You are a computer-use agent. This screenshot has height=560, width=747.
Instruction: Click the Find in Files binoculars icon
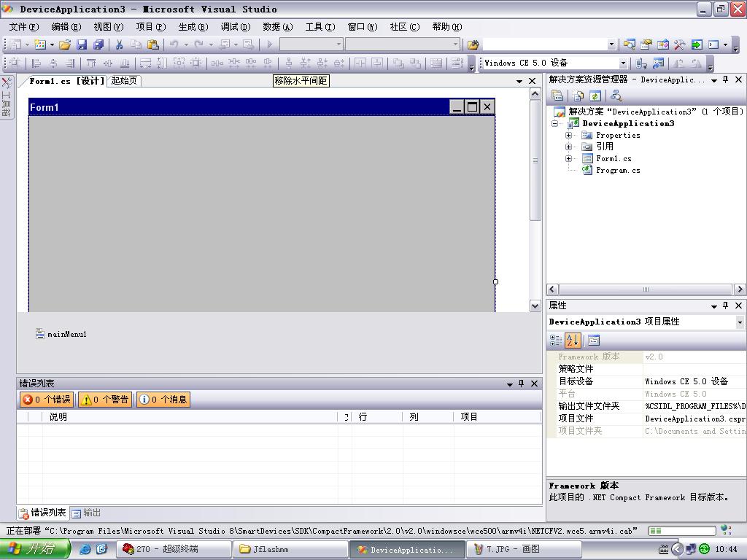click(473, 44)
